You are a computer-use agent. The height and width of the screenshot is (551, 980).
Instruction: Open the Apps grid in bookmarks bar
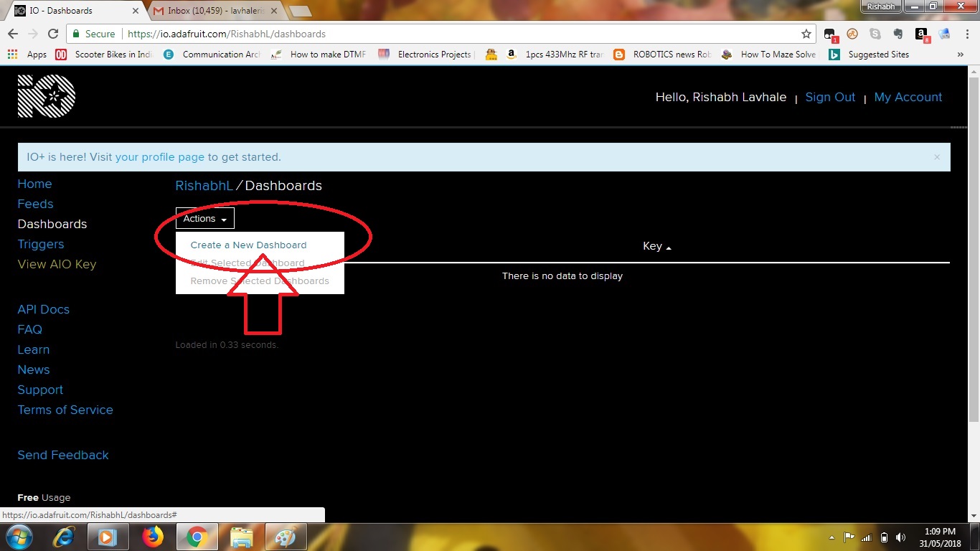(x=27, y=55)
